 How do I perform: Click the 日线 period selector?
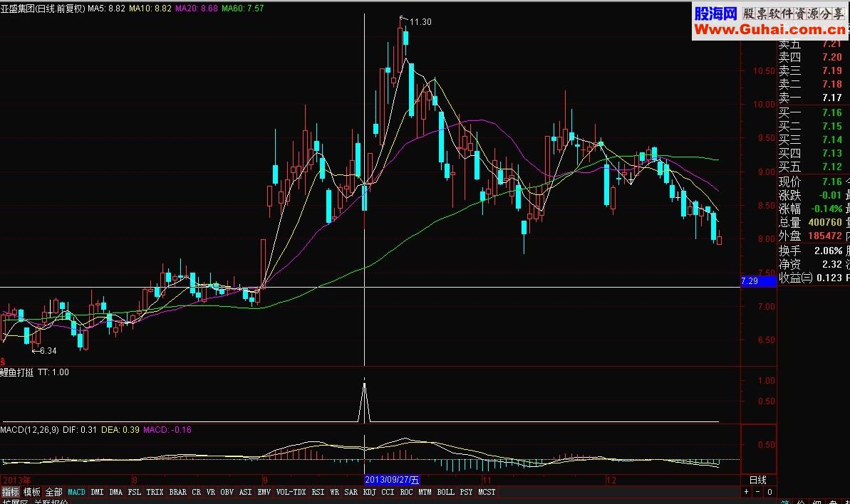pyautogui.click(x=758, y=481)
